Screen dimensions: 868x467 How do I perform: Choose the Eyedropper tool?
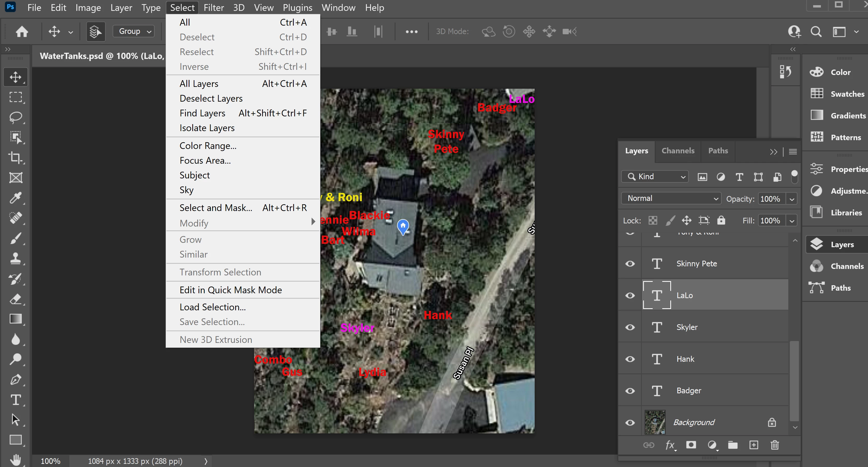point(16,198)
